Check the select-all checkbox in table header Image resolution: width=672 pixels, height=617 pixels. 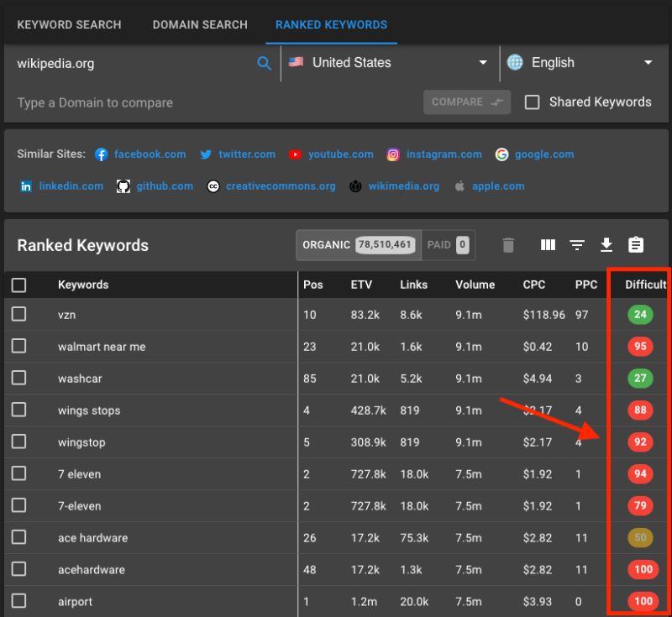click(18, 285)
